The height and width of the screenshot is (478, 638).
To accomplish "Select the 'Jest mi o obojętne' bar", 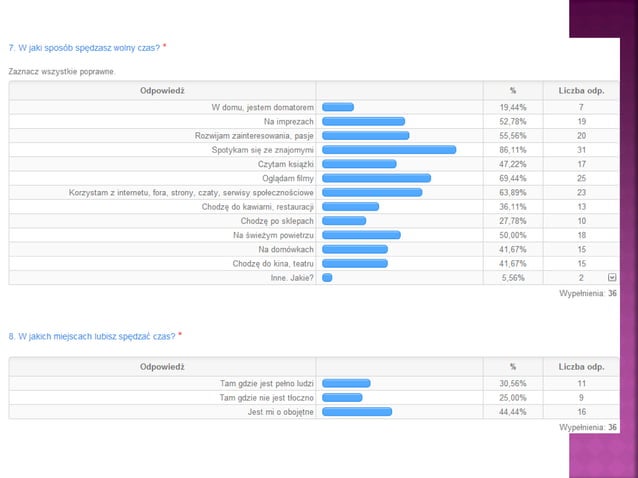I will (x=357, y=412).
